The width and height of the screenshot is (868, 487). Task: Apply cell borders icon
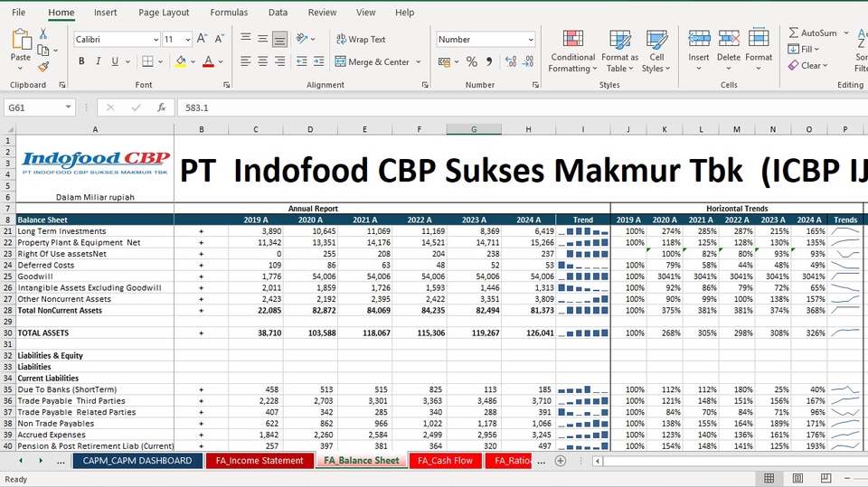147,61
